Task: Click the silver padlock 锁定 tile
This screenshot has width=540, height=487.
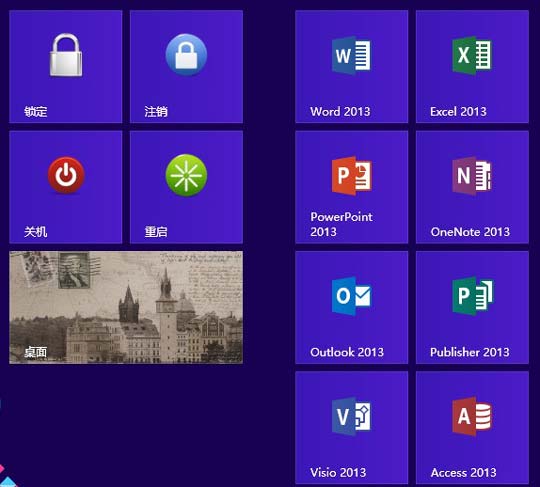Action: [66, 66]
